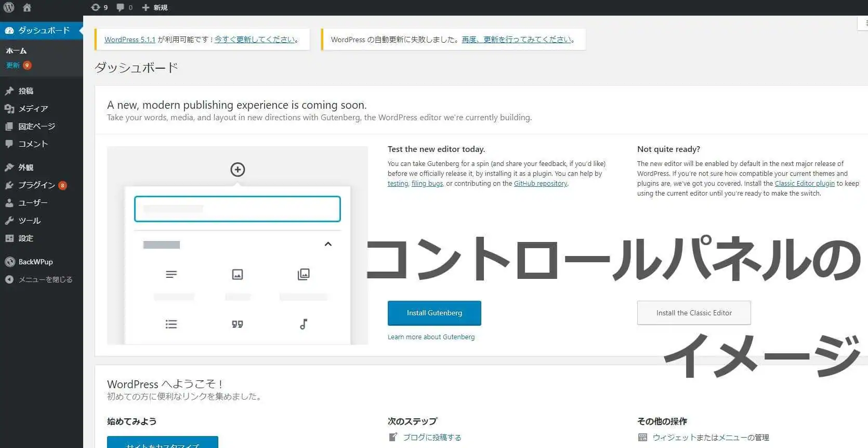This screenshot has width=868, height=448.
Task: Click プラグイン plug icon
Action: pos(9,185)
